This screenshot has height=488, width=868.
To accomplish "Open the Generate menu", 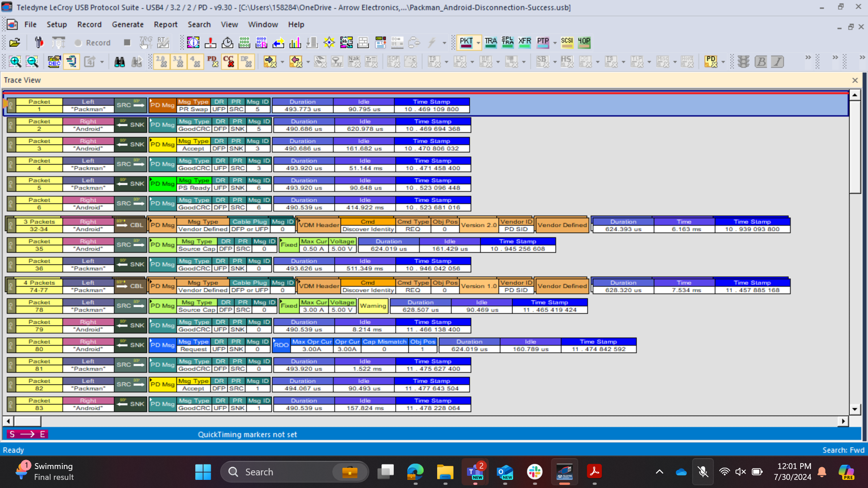I will [127, 24].
